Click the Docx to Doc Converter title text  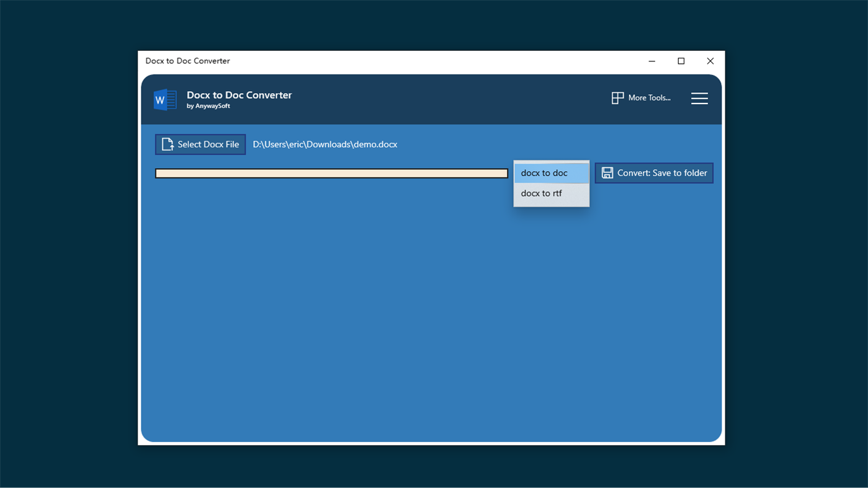click(x=239, y=94)
